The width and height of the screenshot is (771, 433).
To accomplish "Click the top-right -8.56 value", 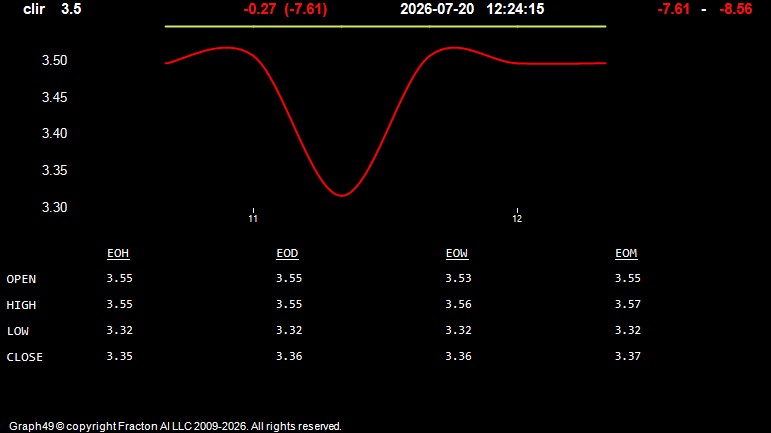I will point(736,9).
